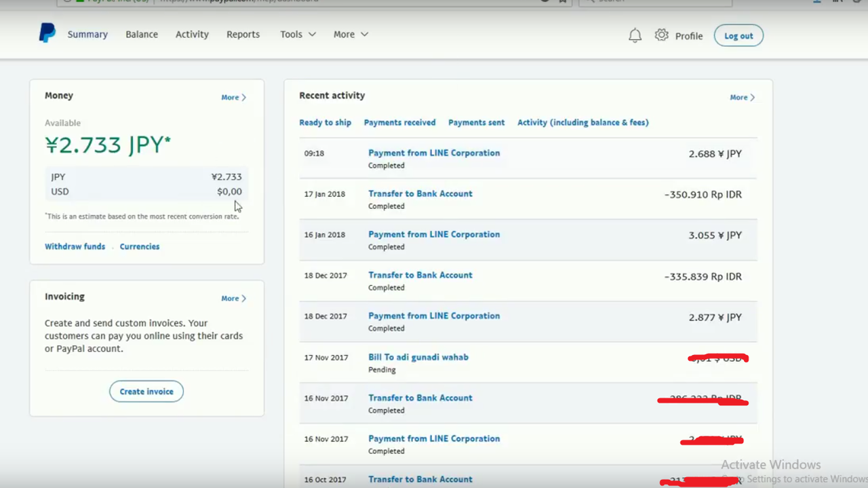Expand the Tools dropdown menu
The height and width of the screenshot is (488, 868).
point(298,35)
